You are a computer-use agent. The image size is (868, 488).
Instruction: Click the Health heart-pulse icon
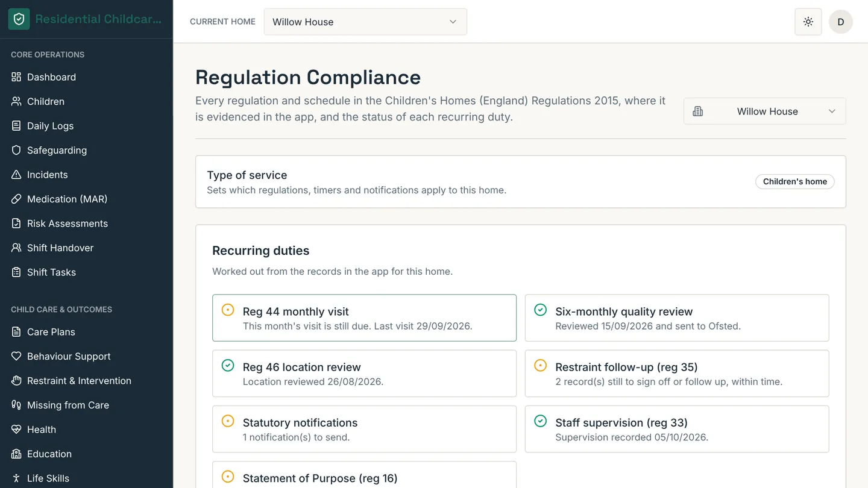tap(16, 430)
